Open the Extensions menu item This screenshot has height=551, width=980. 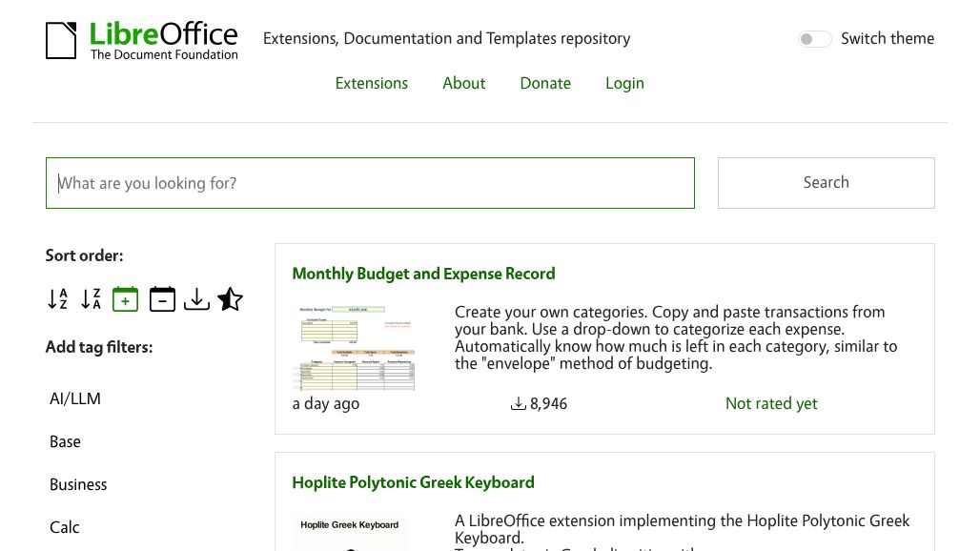click(371, 83)
